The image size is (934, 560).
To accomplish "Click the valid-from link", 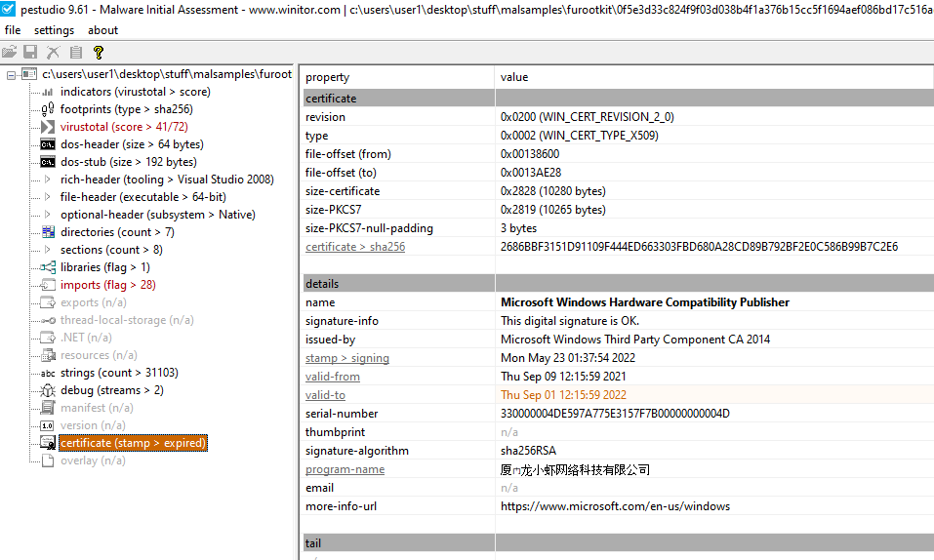I will tap(333, 377).
